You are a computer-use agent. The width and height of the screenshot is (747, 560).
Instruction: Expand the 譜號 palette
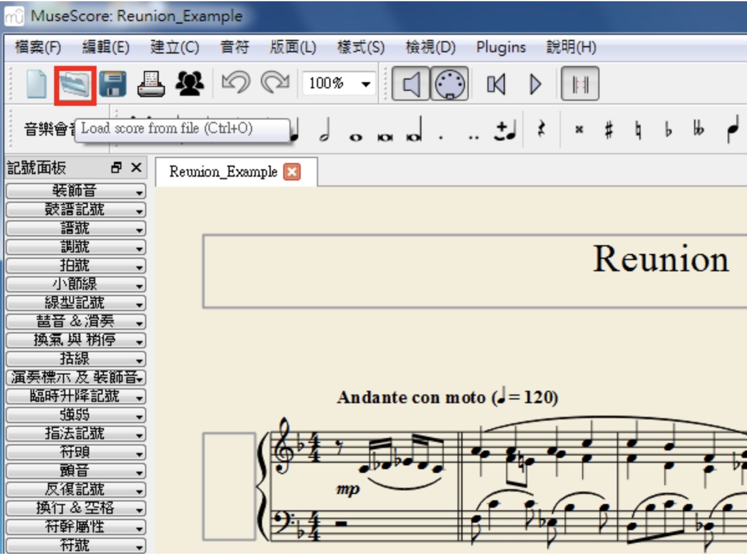75,228
